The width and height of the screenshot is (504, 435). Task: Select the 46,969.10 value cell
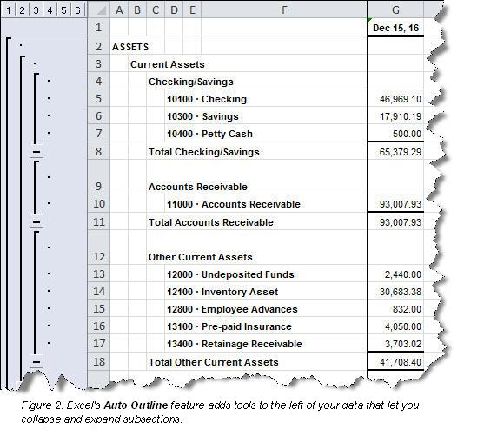tap(395, 99)
